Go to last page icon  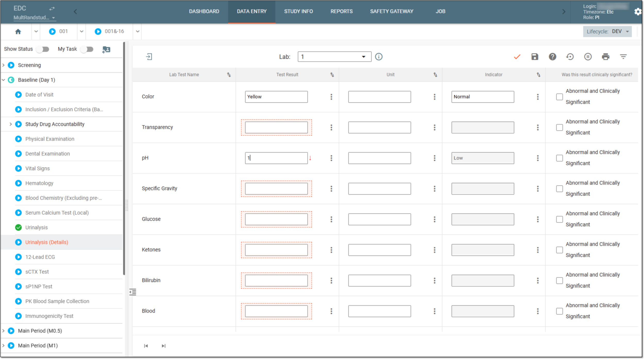(x=164, y=346)
